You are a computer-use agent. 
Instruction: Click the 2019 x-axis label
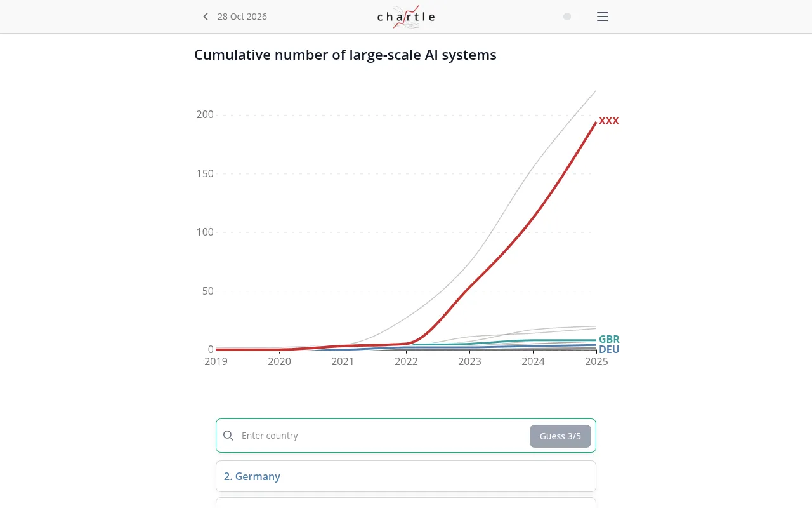[x=216, y=361]
